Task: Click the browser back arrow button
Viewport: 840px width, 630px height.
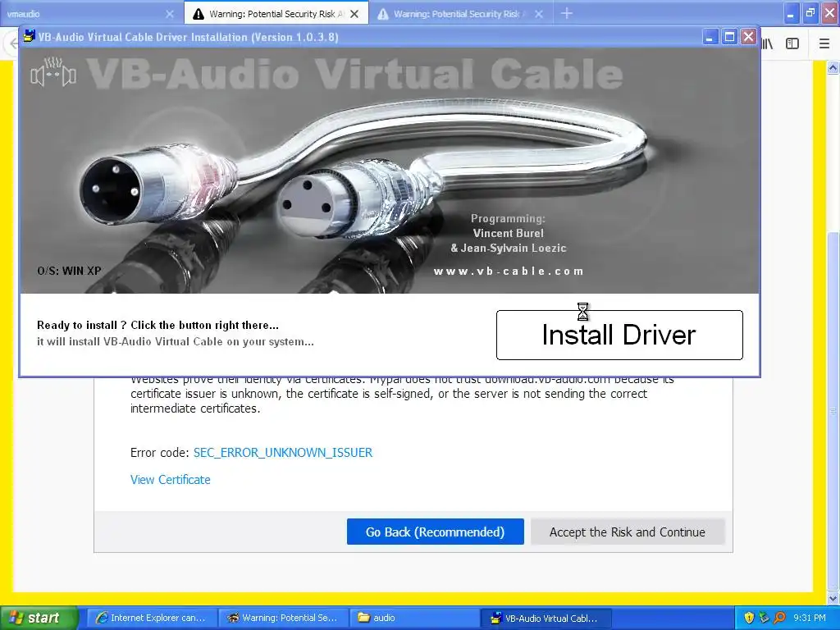Action: 13,44
